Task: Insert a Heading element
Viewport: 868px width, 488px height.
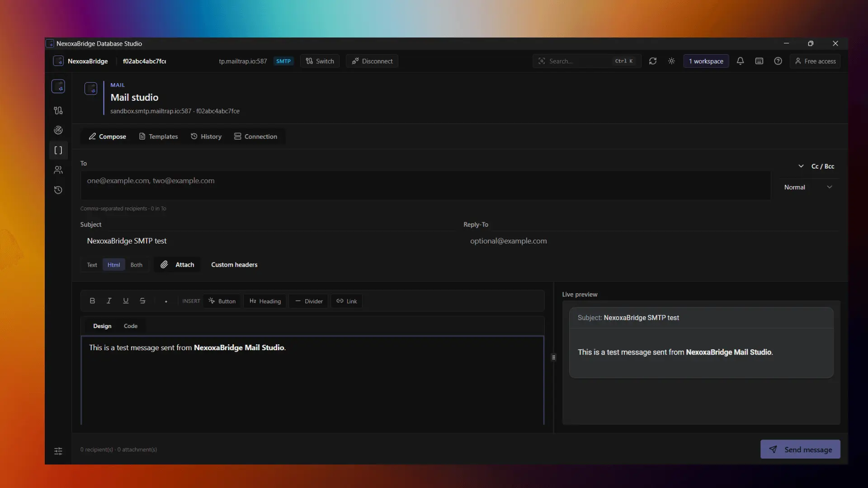Action: click(x=265, y=301)
